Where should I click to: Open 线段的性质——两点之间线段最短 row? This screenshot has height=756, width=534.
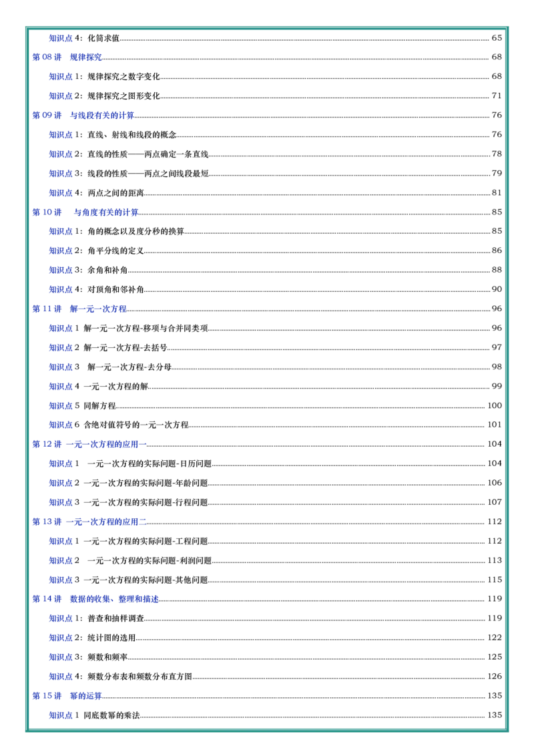[x=275, y=173]
